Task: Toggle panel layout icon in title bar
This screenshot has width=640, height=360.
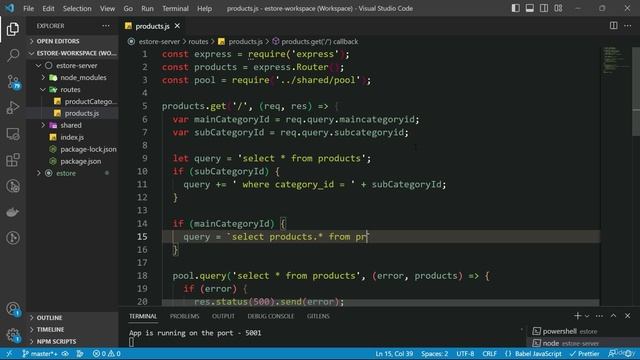Action: (x=529, y=8)
